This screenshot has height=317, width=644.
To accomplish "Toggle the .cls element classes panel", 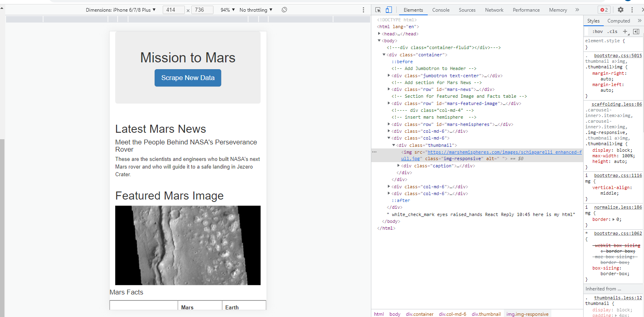I will point(612,31).
